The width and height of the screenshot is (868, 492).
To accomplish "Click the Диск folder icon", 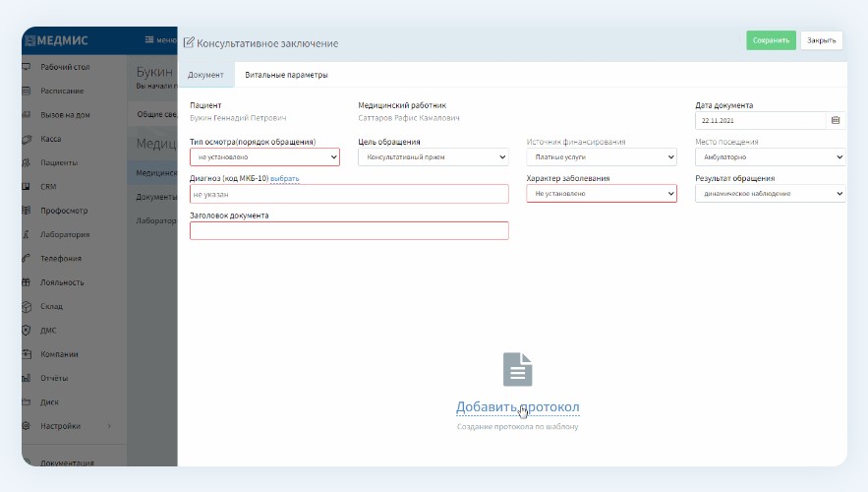I will click(26, 401).
